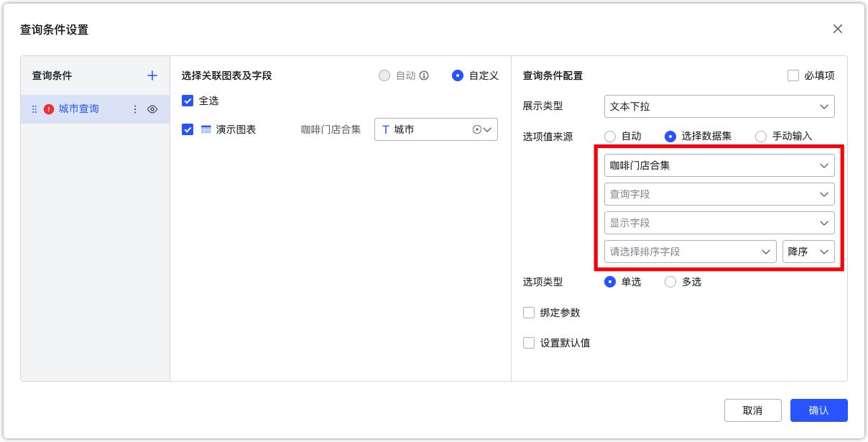Toggle visibility of 城市查询 with the eye icon
Image resolution: width=868 pixels, height=442 pixels.
coord(152,109)
